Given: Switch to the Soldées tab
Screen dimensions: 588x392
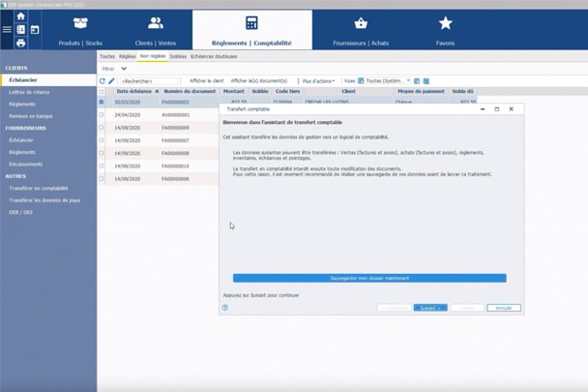Looking at the screenshot, I should [178, 56].
